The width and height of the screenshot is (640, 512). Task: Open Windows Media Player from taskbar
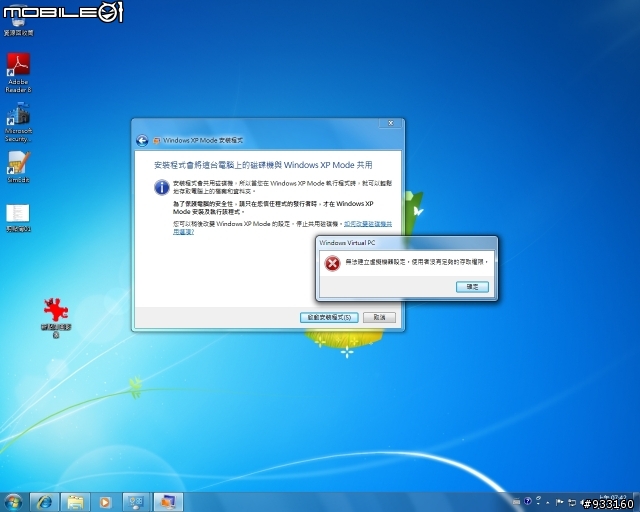click(x=106, y=502)
